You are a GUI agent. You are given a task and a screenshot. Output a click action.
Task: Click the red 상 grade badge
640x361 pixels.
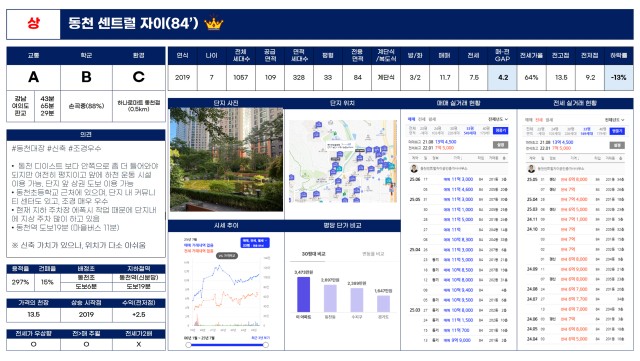click(x=33, y=23)
